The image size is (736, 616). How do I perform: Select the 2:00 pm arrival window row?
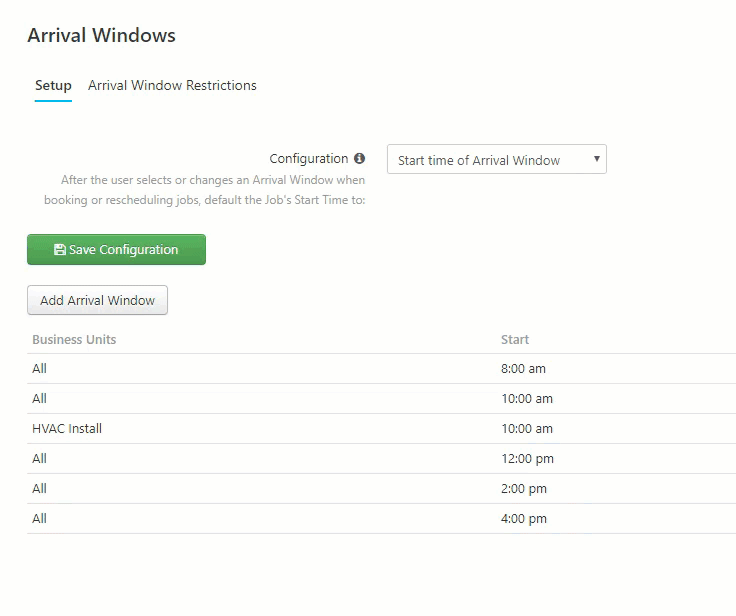(382, 489)
